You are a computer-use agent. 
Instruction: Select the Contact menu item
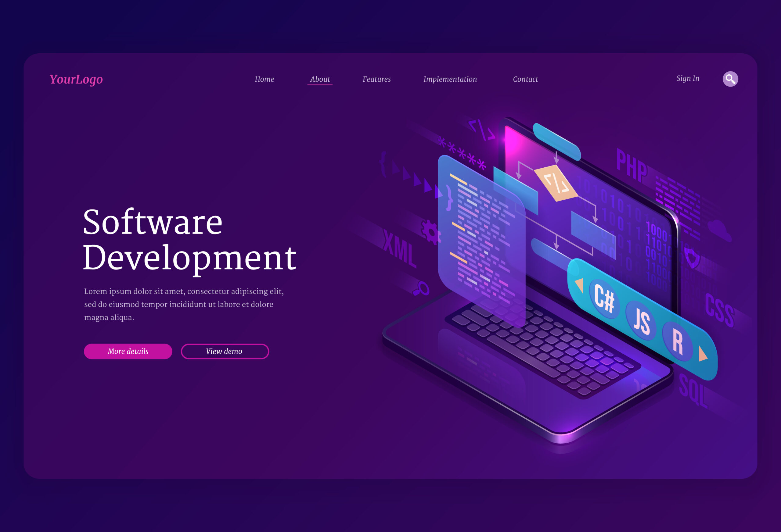point(525,79)
